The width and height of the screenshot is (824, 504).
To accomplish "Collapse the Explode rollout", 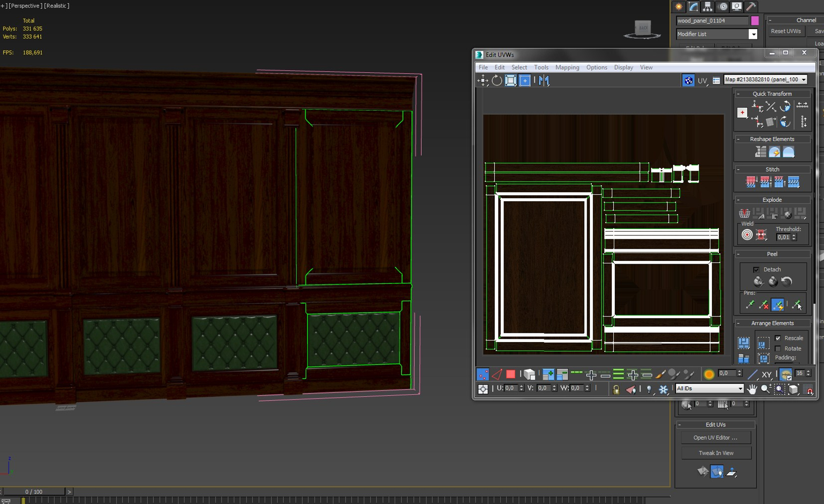I will point(773,199).
